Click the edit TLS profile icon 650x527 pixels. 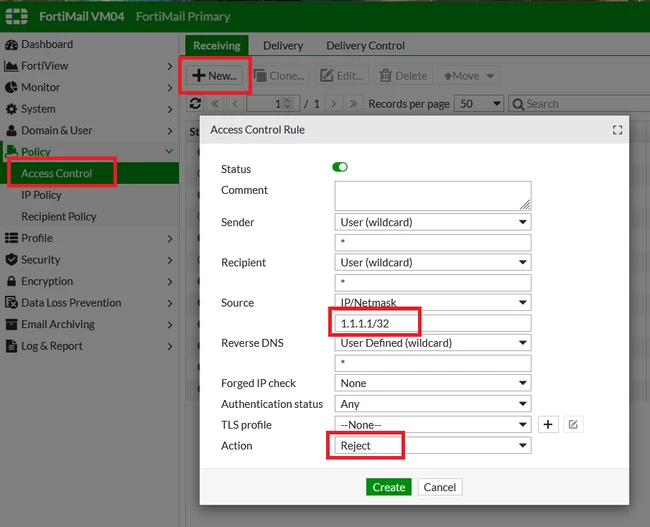573,424
